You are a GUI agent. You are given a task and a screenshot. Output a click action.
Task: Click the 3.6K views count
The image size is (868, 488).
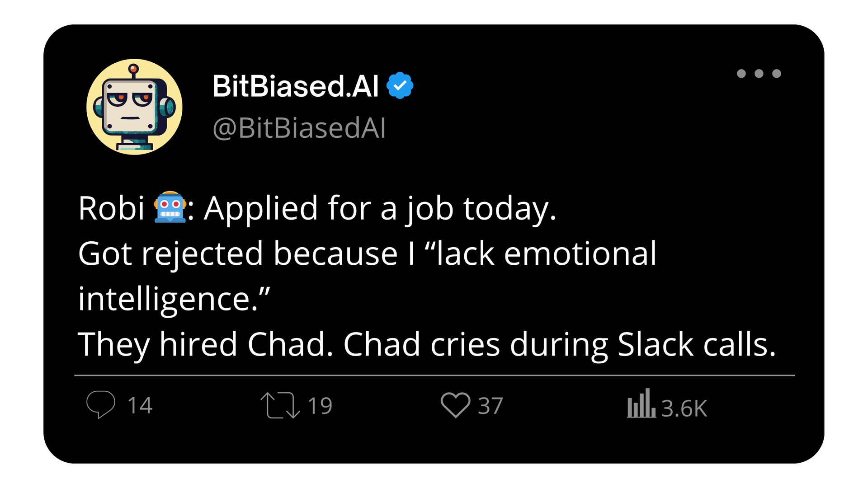pos(684,408)
